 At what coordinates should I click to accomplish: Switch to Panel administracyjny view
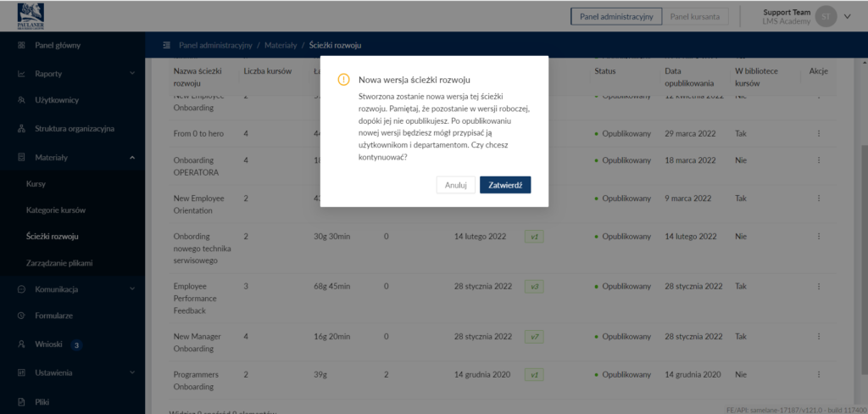click(615, 16)
